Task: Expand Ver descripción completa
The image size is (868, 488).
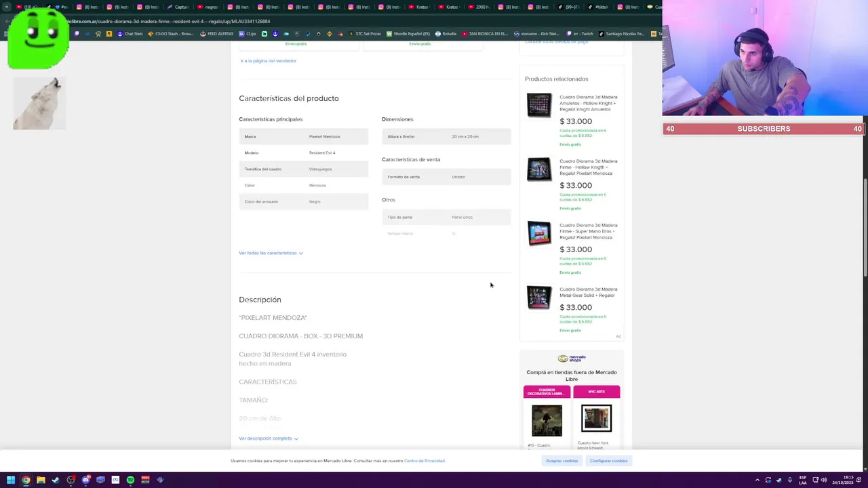Action: (x=269, y=439)
